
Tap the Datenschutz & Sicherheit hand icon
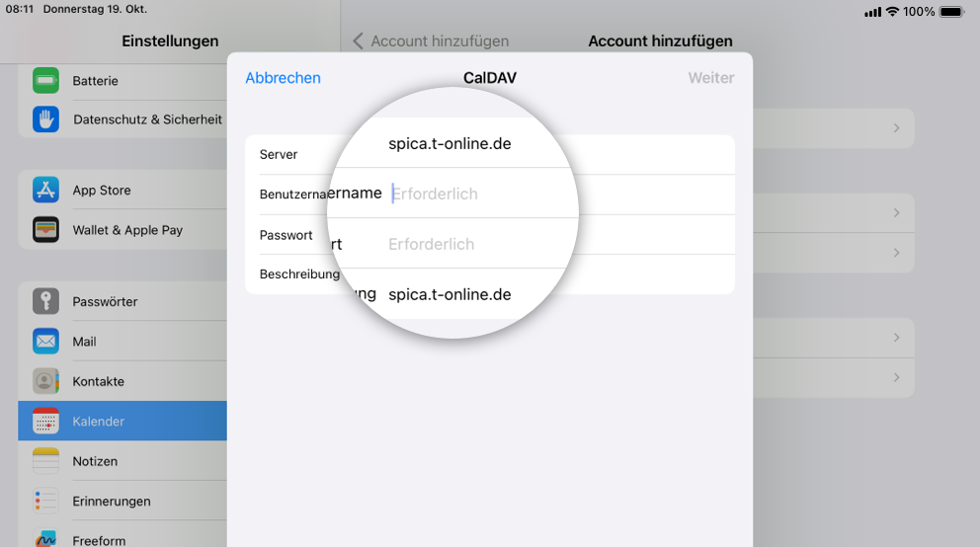[45, 119]
